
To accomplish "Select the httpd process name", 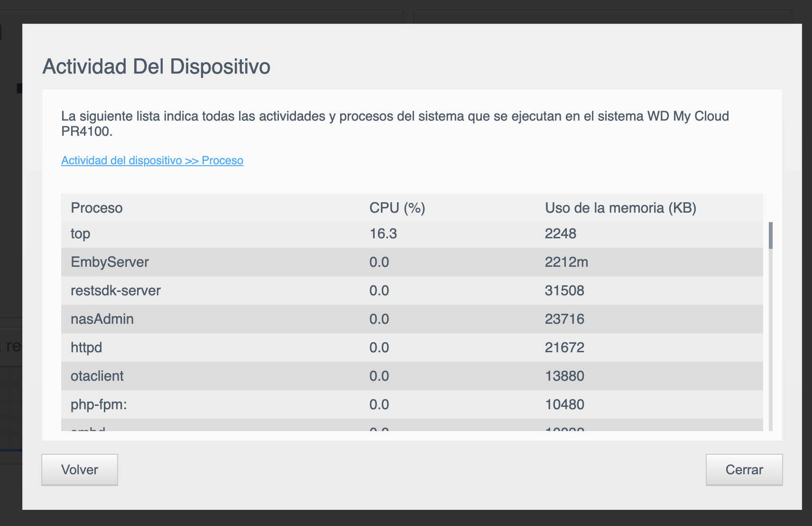I will [86, 348].
